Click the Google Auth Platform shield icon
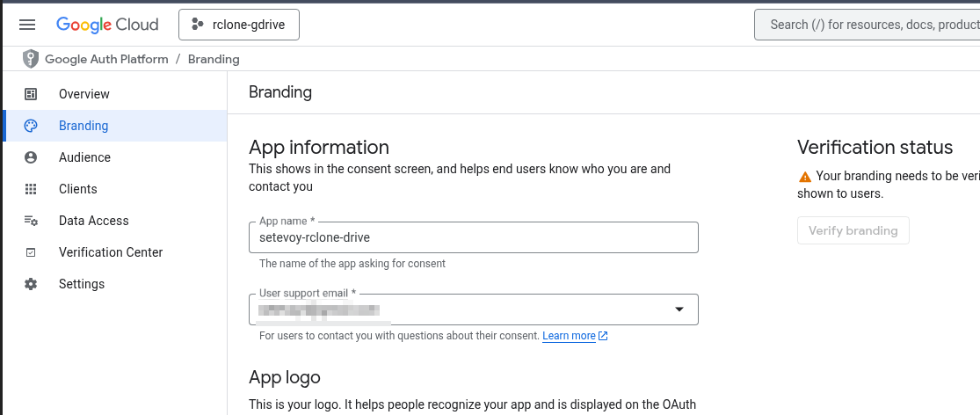Screen dimensions: 980x415 (x=31, y=59)
